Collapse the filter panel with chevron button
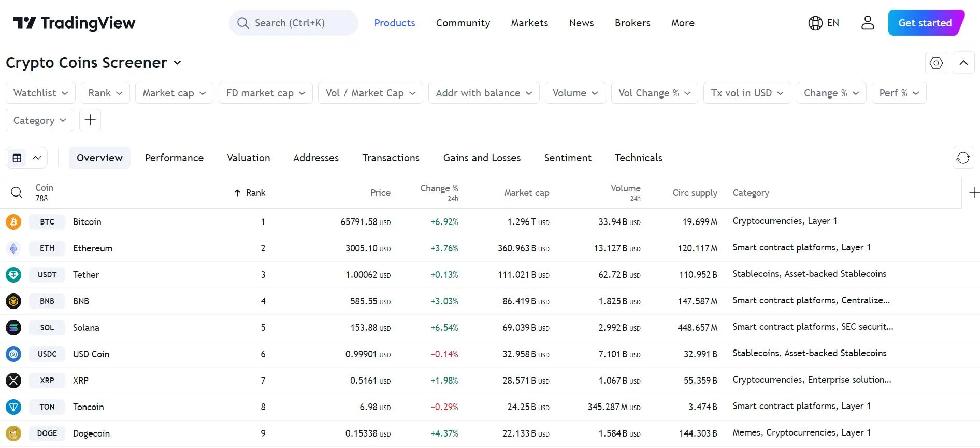The width and height of the screenshot is (980, 448). click(963, 63)
